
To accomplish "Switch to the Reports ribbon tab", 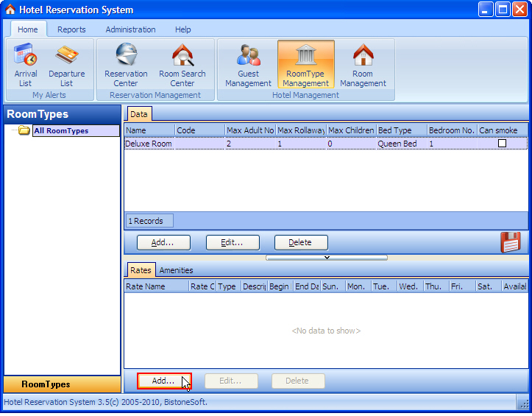I will pyautogui.click(x=71, y=29).
